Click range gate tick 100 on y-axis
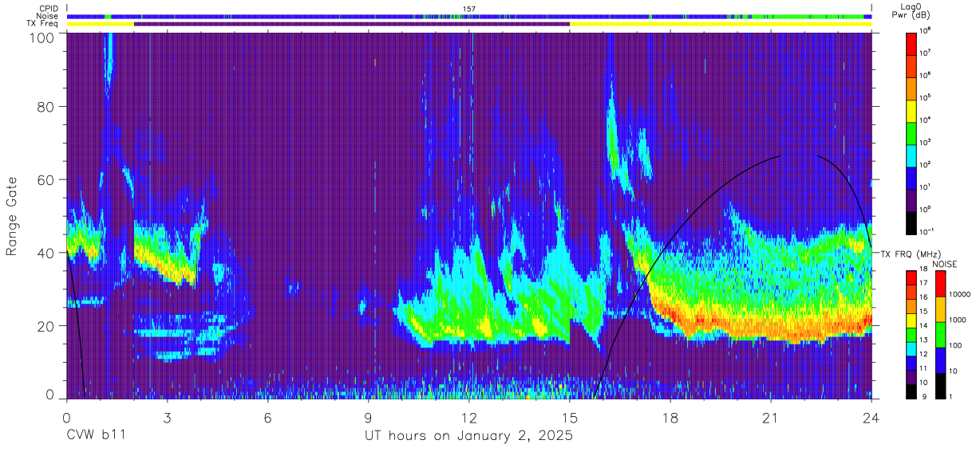Viewport: 980px width, 452px height. point(41,37)
